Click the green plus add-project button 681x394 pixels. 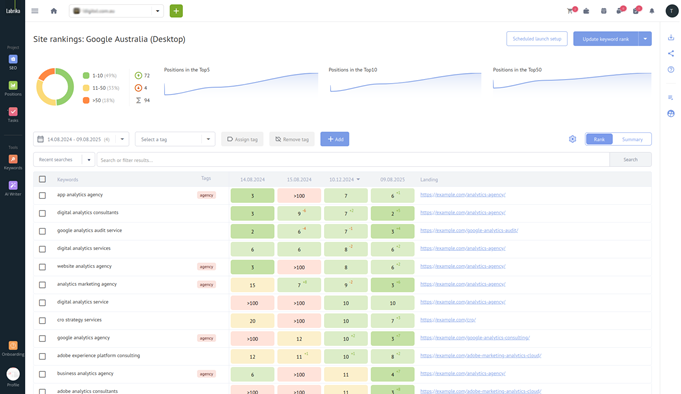tap(176, 11)
